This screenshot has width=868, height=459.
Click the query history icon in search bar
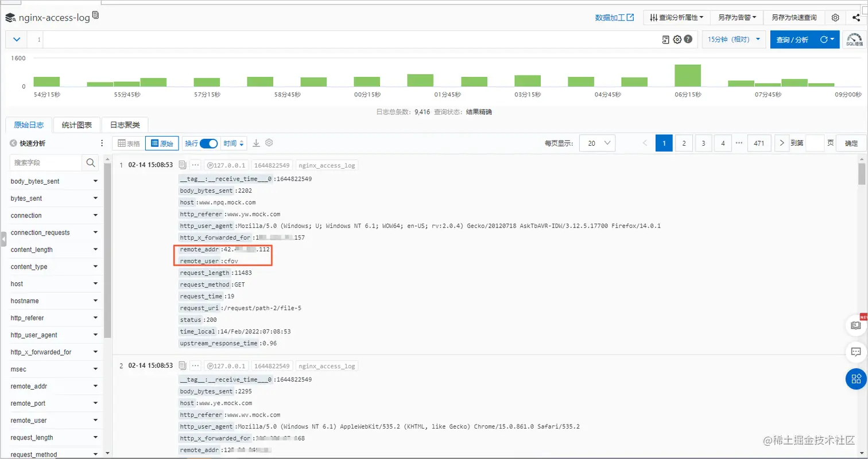(x=666, y=40)
